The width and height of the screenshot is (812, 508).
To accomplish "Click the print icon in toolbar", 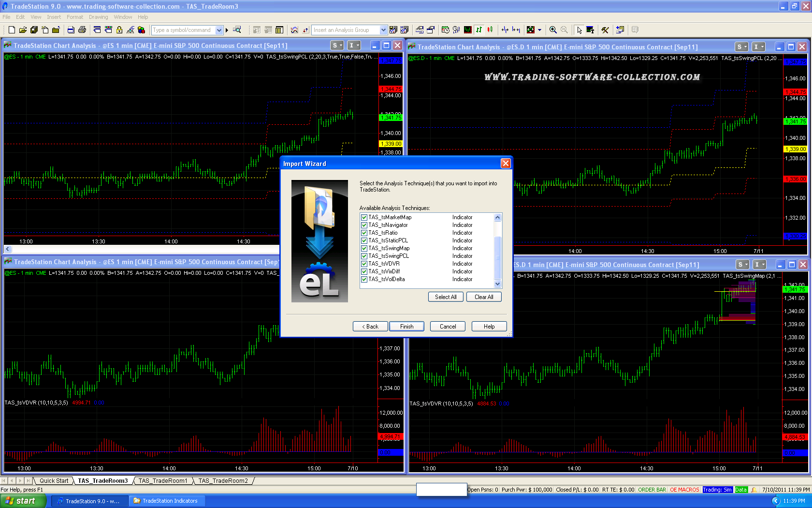I will pos(82,30).
